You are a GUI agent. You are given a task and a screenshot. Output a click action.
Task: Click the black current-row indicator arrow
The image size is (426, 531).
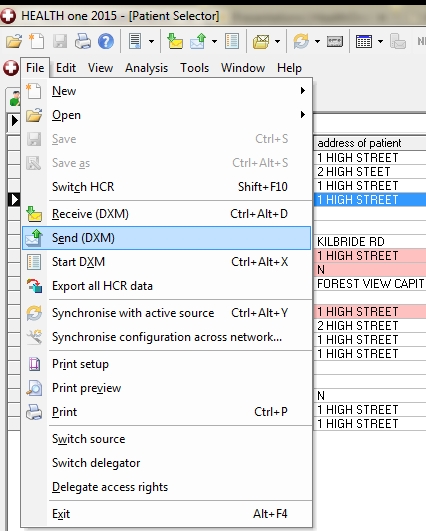(x=14, y=199)
